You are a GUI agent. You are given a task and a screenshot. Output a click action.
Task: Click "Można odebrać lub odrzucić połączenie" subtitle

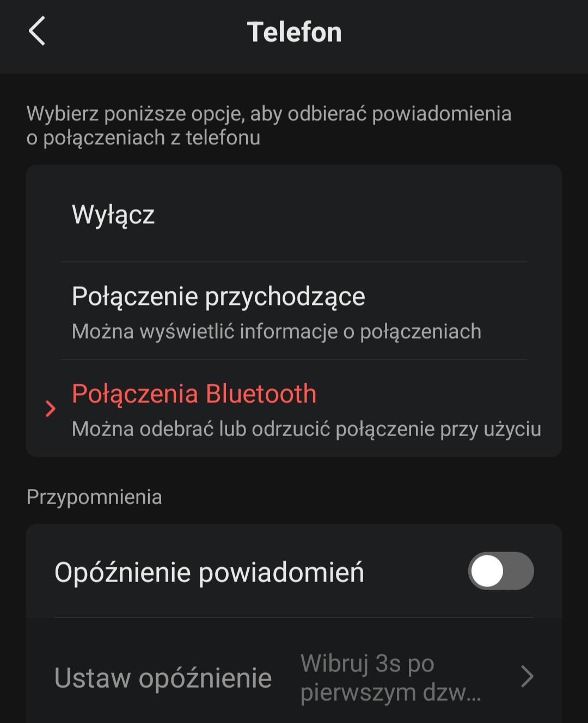(x=306, y=429)
